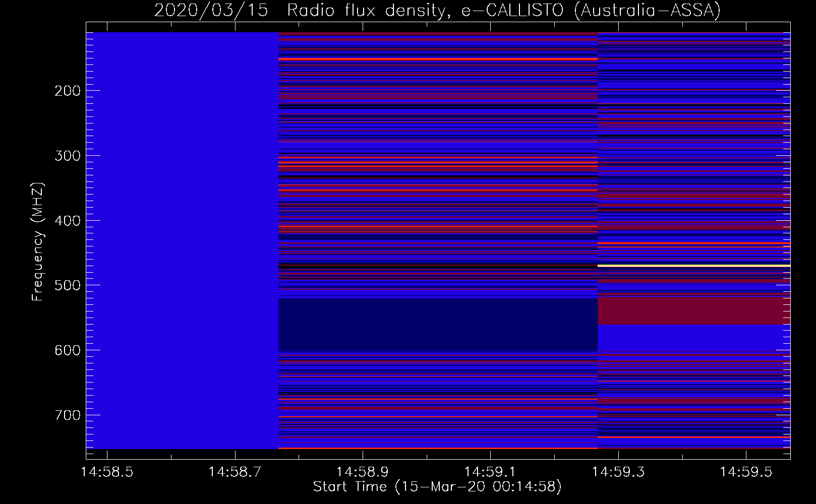Click the 14:58.5 time tick label
Screen dimensions: 816x504
pos(107,472)
